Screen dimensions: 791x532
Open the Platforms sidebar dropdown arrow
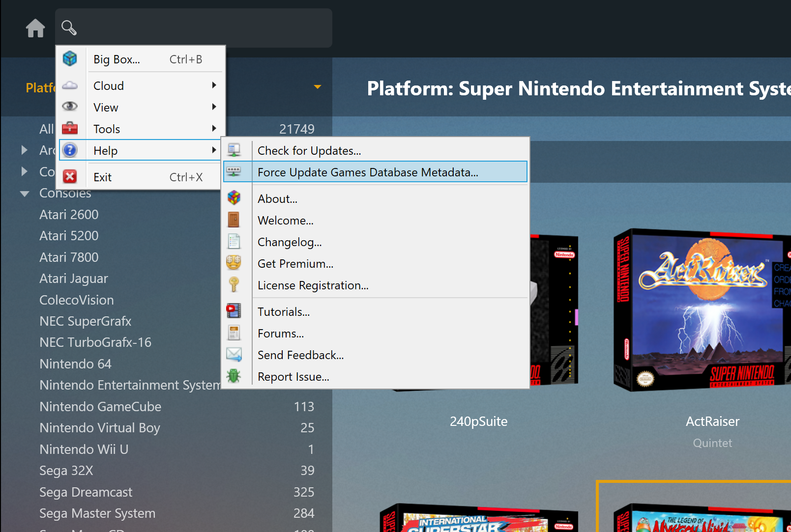coord(318,87)
